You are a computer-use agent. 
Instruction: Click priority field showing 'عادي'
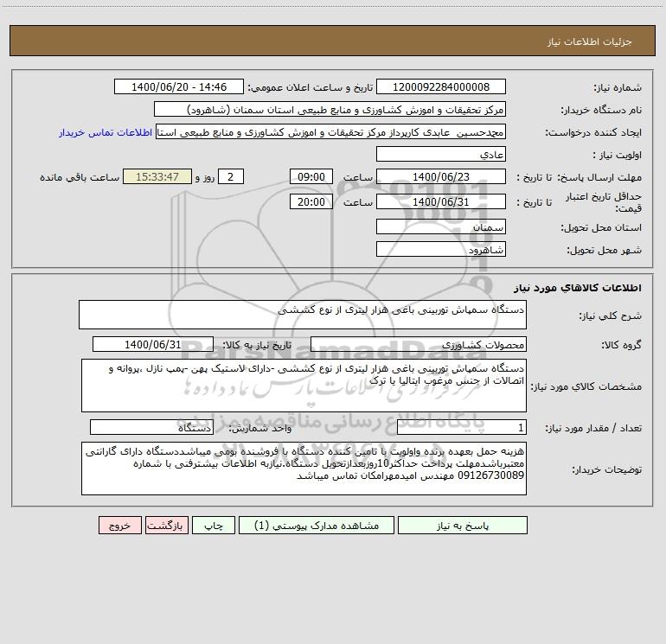point(441,155)
